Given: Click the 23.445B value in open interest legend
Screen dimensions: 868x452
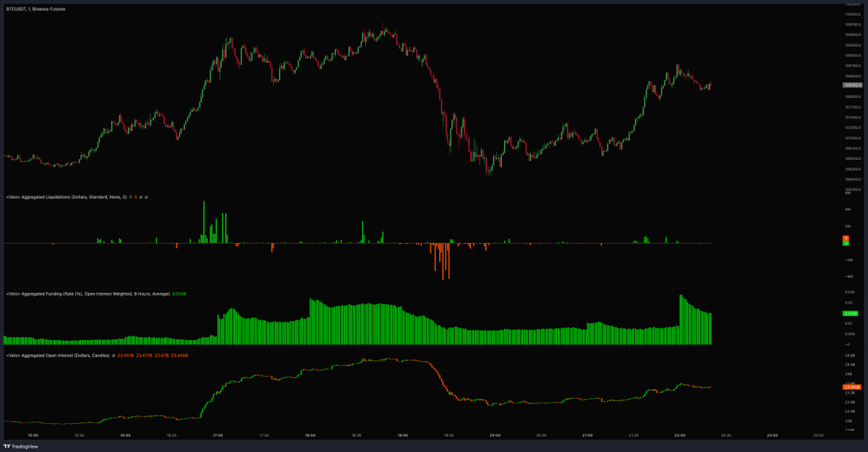Looking at the screenshot, I should (179, 355).
